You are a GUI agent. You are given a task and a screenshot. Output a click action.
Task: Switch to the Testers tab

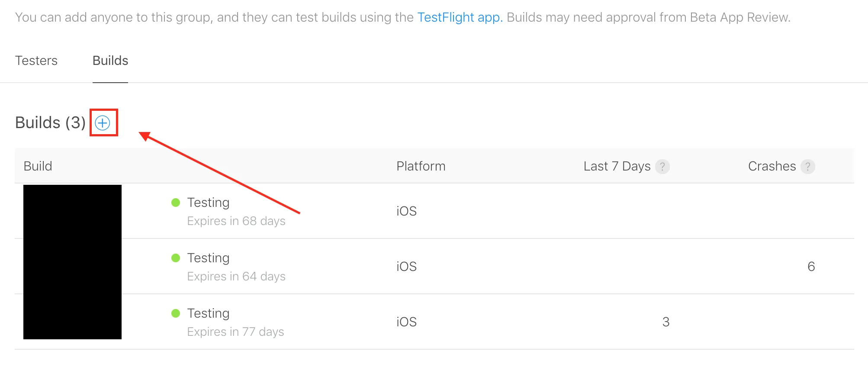pos(36,61)
